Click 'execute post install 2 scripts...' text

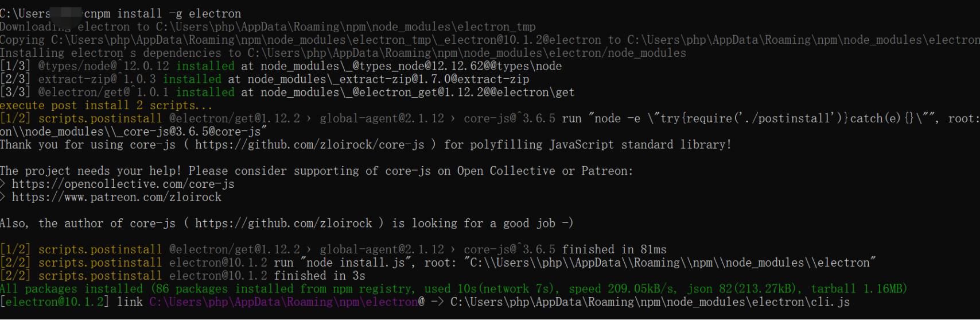click(x=106, y=106)
